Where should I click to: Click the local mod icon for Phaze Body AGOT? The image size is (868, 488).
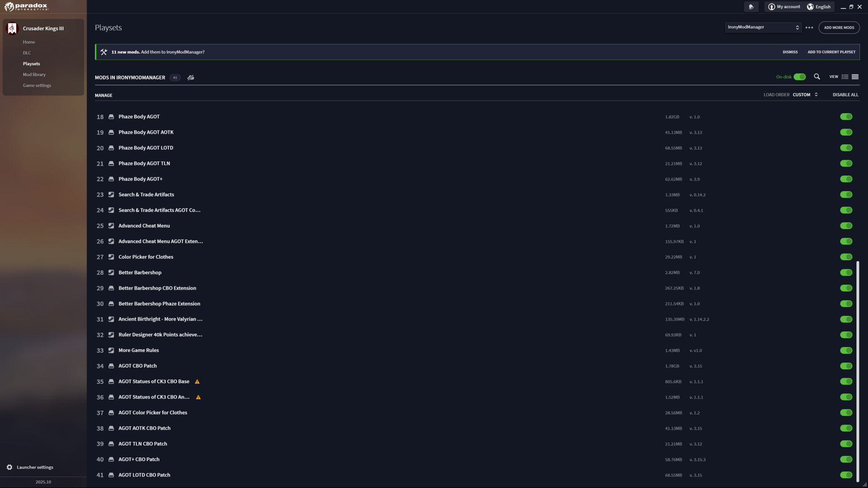click(111, 117)
